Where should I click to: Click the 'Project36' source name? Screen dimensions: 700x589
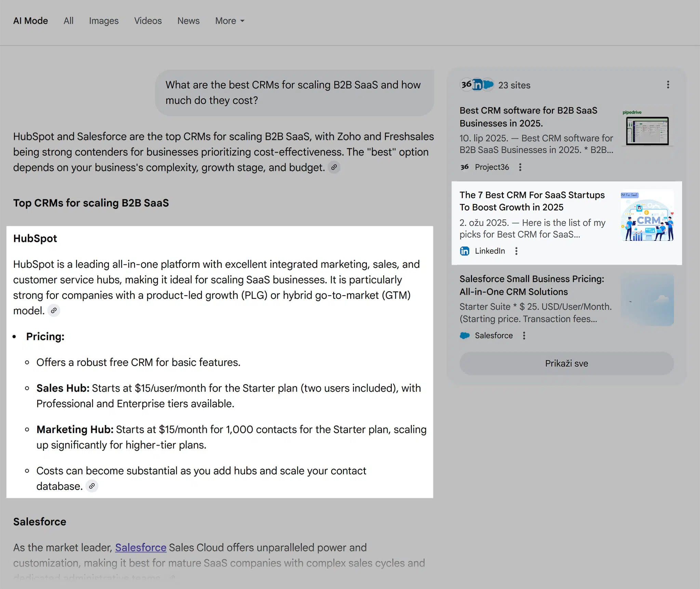tap(492, 167)
